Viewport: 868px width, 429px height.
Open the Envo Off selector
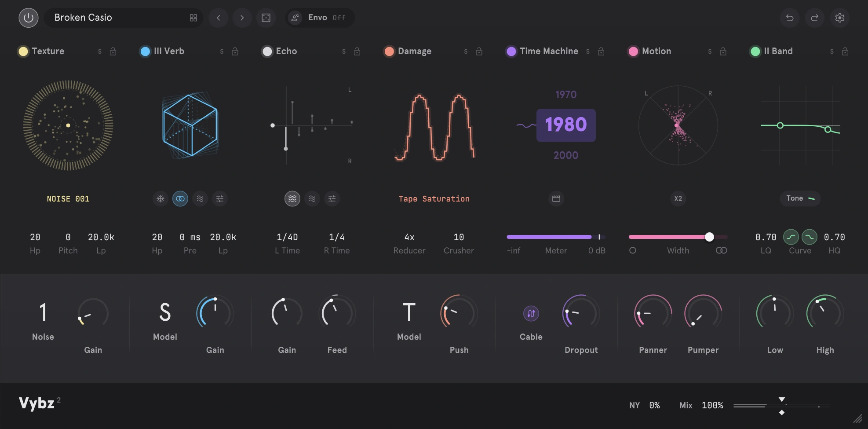click(320, 18)
